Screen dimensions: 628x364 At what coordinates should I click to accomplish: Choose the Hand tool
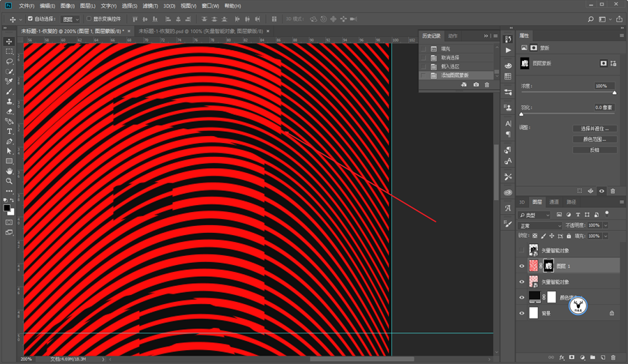click(x=9, y=171)
